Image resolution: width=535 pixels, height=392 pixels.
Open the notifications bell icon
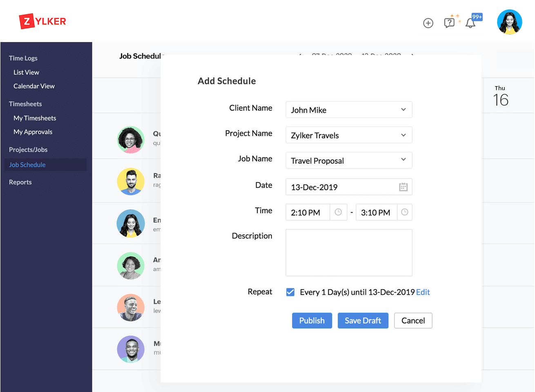[470, 23]
